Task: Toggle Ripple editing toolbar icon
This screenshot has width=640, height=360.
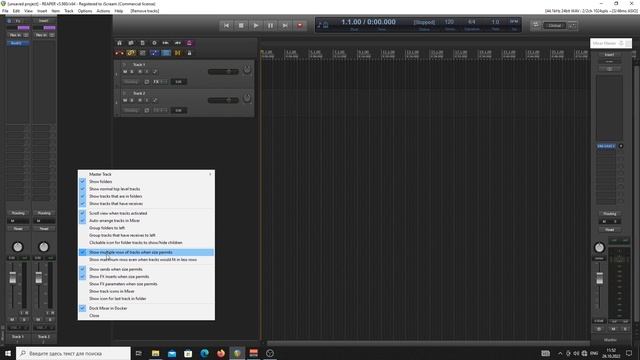Action: [x=142, y=53]
